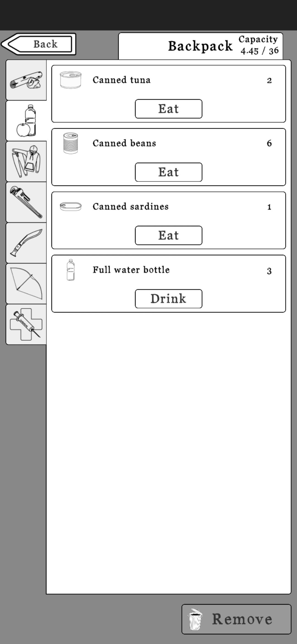The width and height of the screenshot is (297, 644).
Task: Open the materials tab with log icon
Action: click(x=26, y=80)
